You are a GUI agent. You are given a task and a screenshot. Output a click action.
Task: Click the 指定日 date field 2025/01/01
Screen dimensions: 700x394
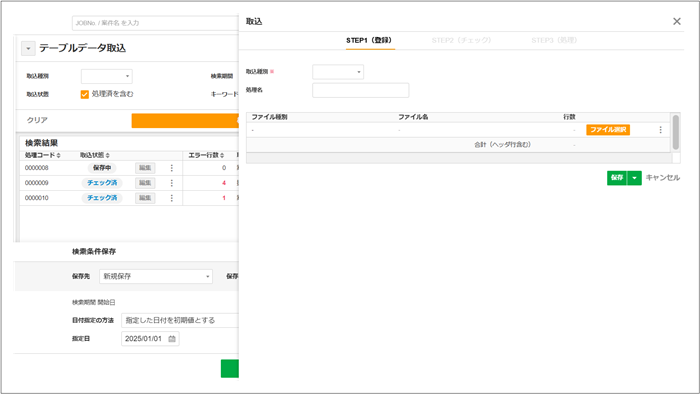pyautogui.click(x=150, y=339)
